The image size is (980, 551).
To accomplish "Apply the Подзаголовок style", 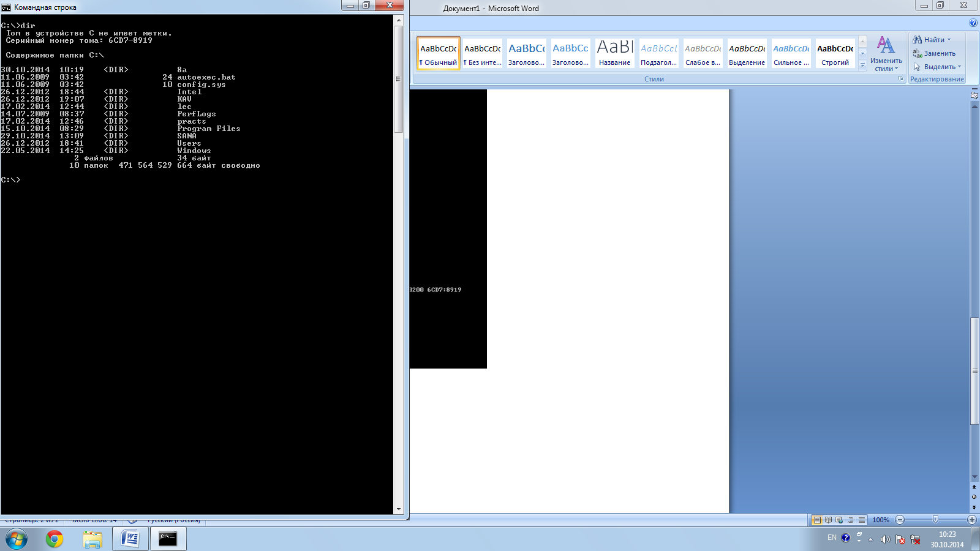I will tap(658, 53).
